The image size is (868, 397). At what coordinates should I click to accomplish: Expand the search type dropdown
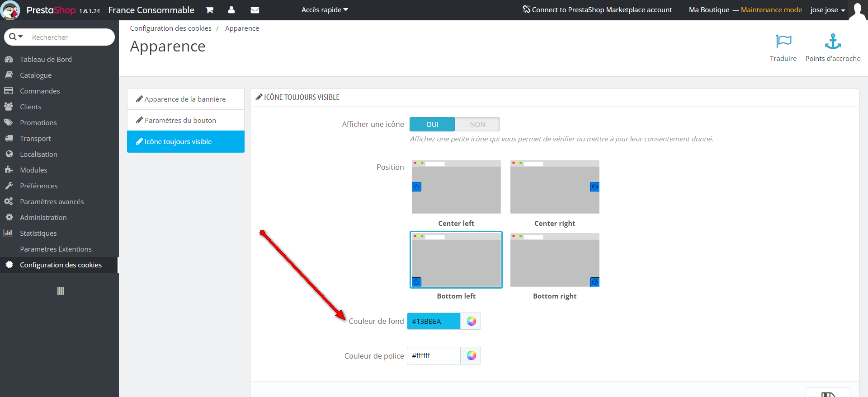(x=16, y=37)
